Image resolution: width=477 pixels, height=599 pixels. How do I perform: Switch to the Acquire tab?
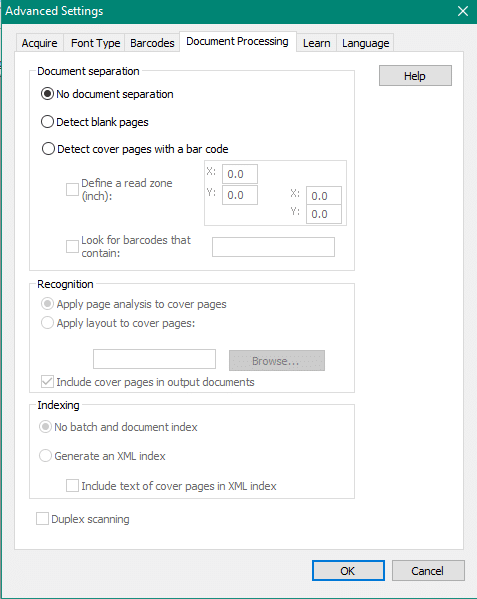tap(39, 43)
